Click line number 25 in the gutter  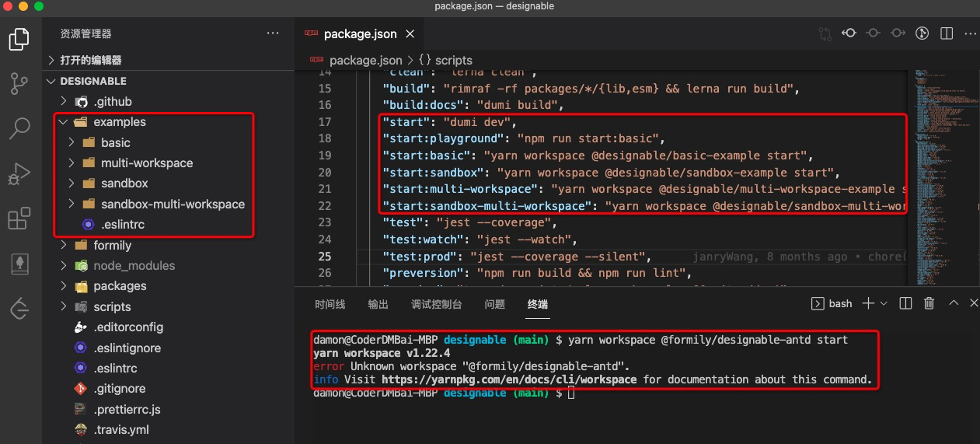click(x=324, y=257)
